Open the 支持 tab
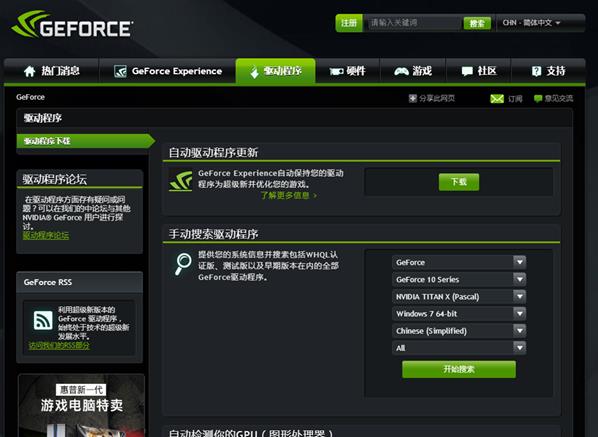 (x=548, y=71)
